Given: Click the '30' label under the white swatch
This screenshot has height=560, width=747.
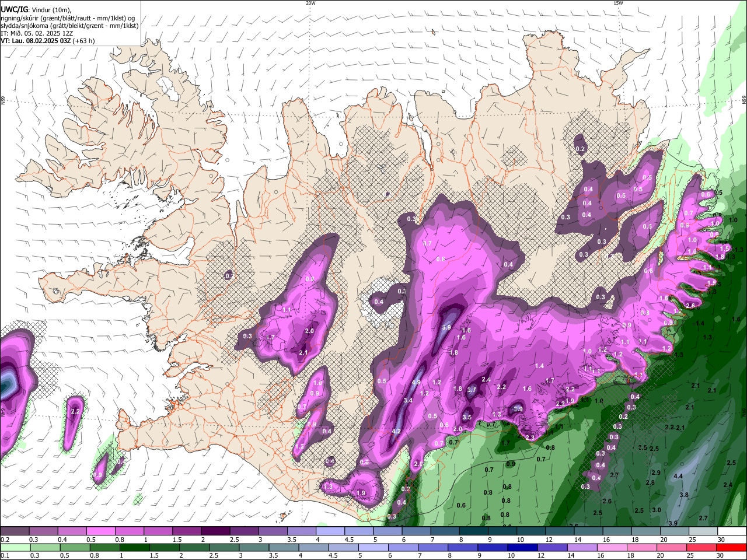Looking at the screenshot, I should (x=721, y=540).
